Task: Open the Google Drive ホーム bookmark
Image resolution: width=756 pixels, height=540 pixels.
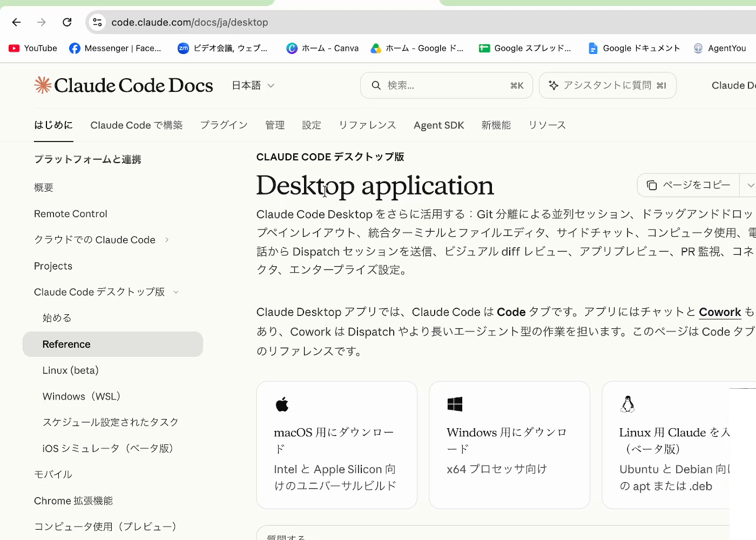Action: [x=417, y=48]
